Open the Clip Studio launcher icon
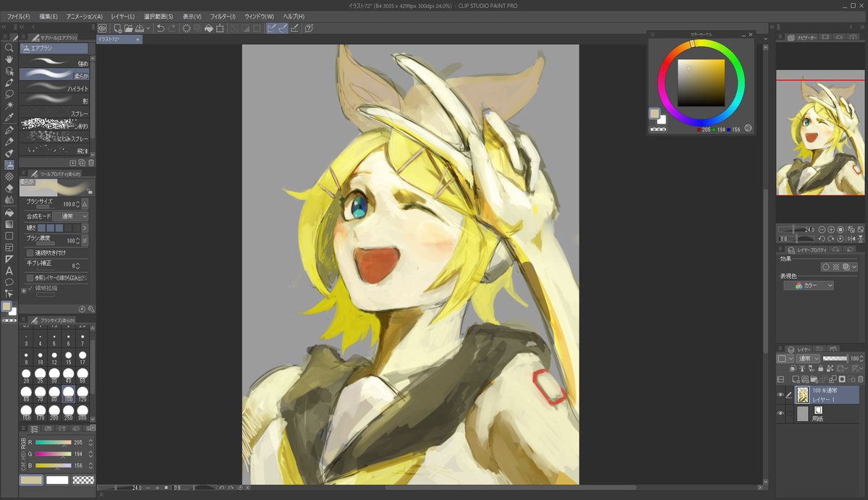 coord(102,28)
